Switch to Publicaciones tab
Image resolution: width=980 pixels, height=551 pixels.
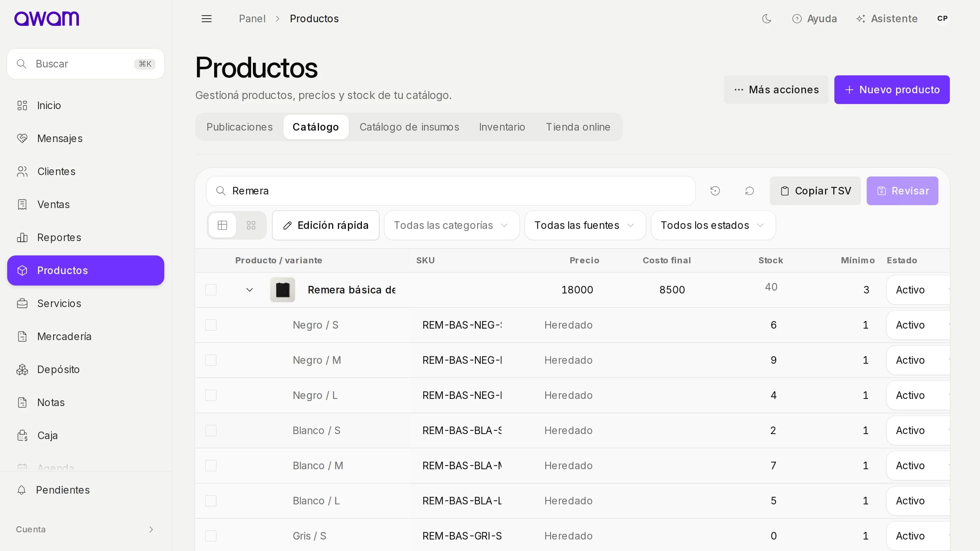coord(239,127)
